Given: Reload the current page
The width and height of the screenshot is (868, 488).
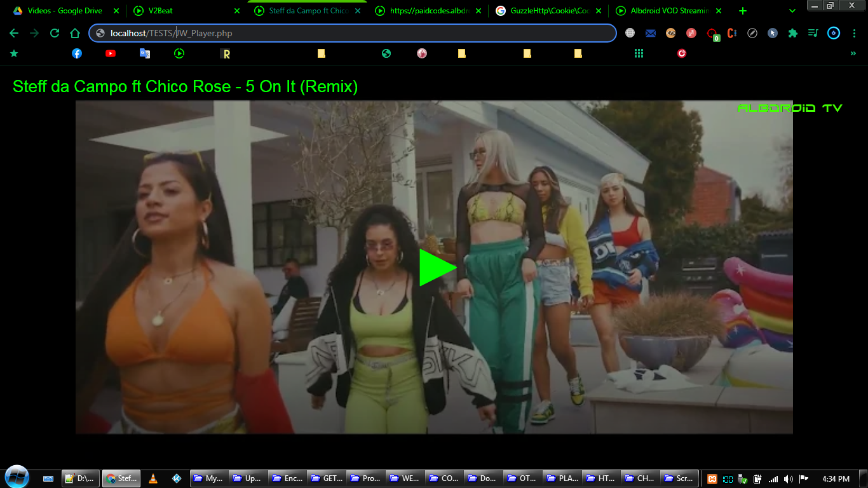Looking at the screenshot, I should pyautogui.click(x=55, y=33).
